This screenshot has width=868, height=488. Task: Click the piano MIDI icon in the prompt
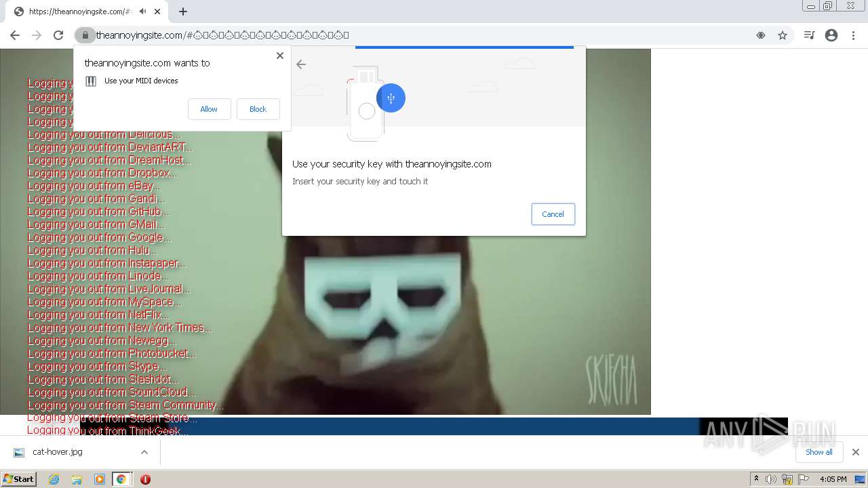tap(91, 81)
